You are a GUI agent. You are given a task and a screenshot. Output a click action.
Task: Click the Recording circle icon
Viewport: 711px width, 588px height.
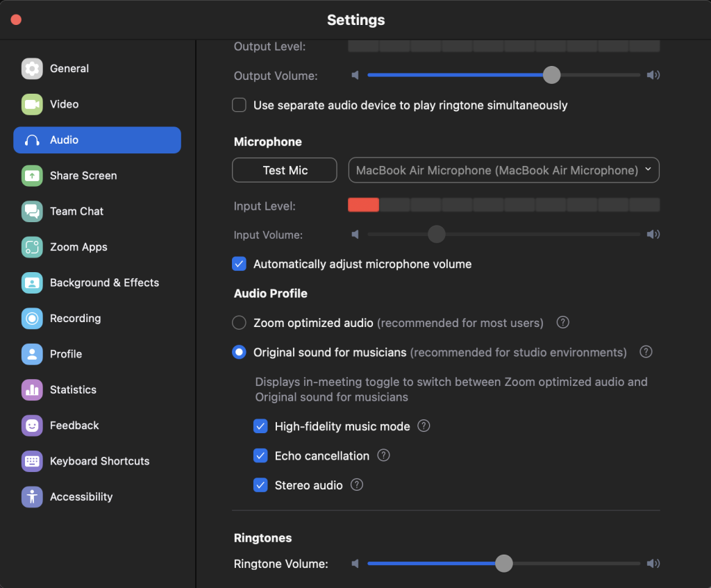(x=32, y=319)
